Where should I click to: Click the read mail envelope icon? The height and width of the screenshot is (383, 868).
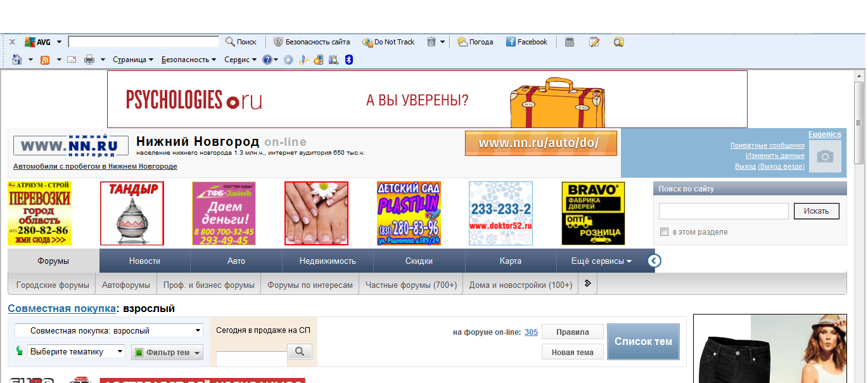coord(72,60)
